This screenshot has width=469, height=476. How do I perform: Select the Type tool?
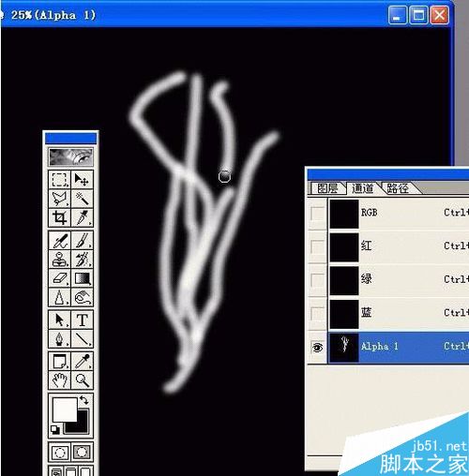[82, 320]
